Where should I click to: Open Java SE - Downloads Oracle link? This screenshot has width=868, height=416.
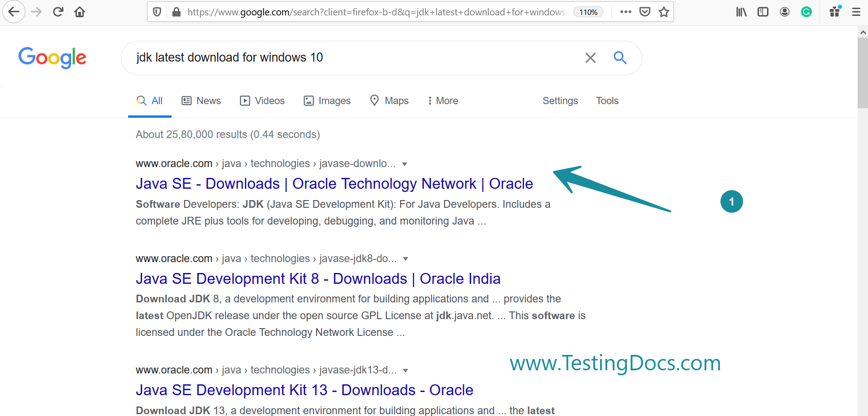(x=334, y=184)
